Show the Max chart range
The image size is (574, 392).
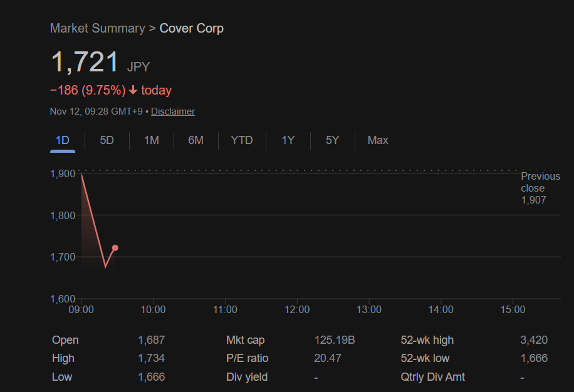pos(378,140)
